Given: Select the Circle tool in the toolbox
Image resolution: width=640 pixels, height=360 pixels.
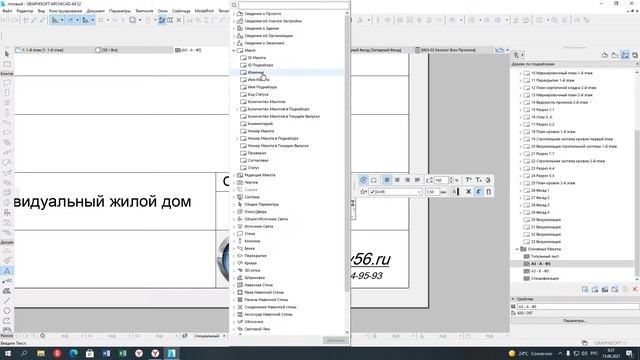Looking at the screenshot, I should coord(7,311).
